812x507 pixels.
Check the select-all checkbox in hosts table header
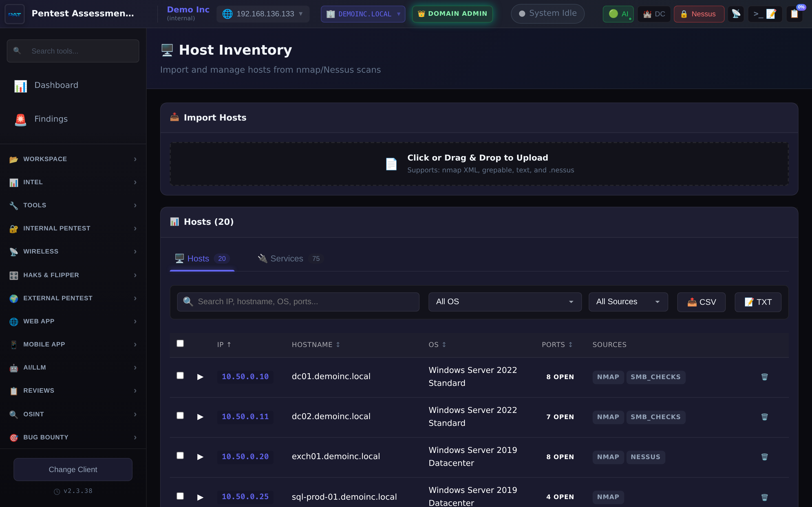coord(180,343)
